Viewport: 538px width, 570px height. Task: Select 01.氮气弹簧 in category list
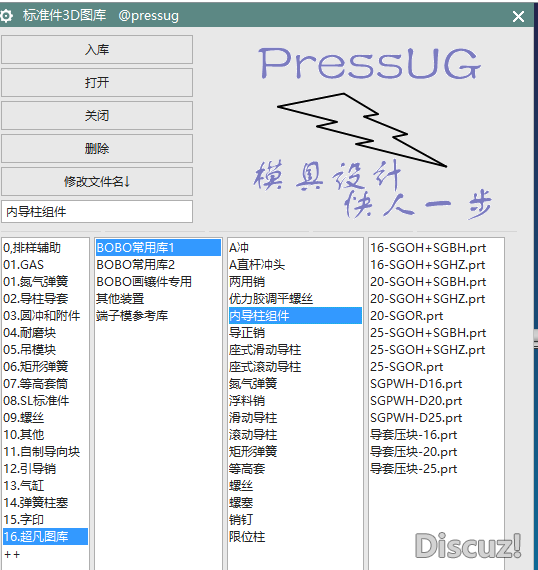point(45,282)
